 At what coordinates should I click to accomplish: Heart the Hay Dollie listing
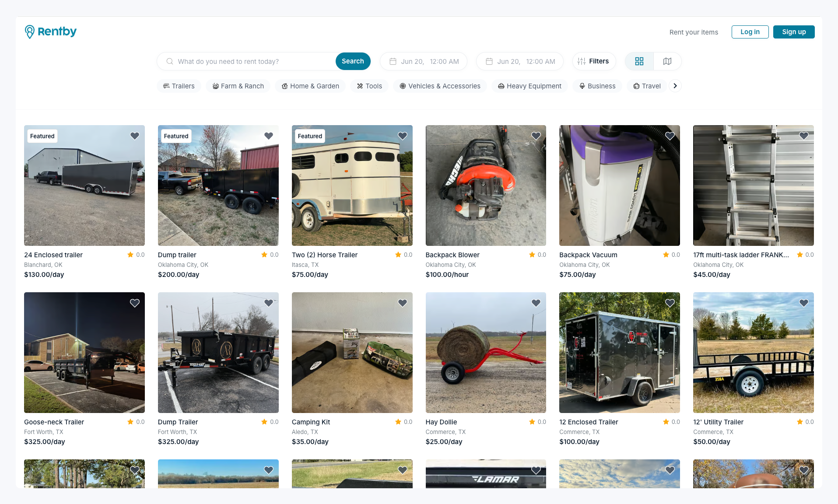click(x=536, y=303)
